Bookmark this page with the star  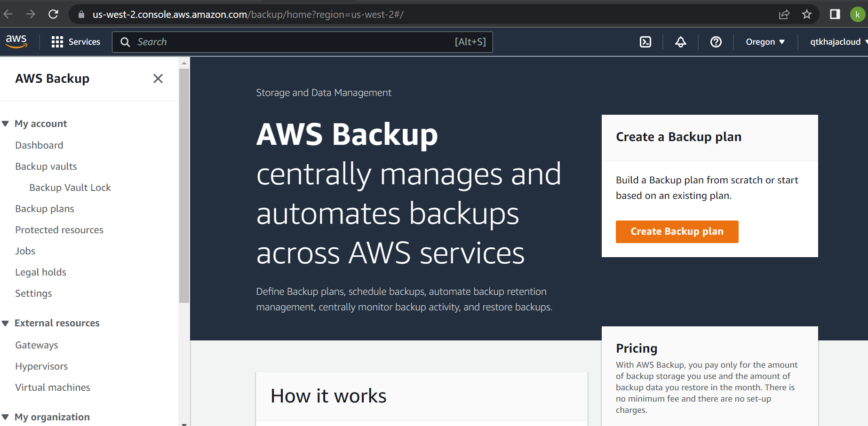coord(807,14)
